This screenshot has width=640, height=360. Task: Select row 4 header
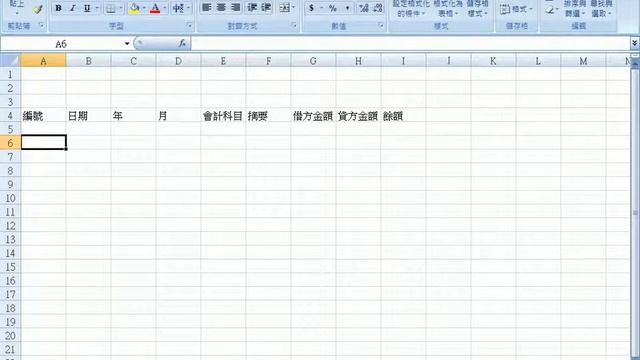(x=10, y=116)
